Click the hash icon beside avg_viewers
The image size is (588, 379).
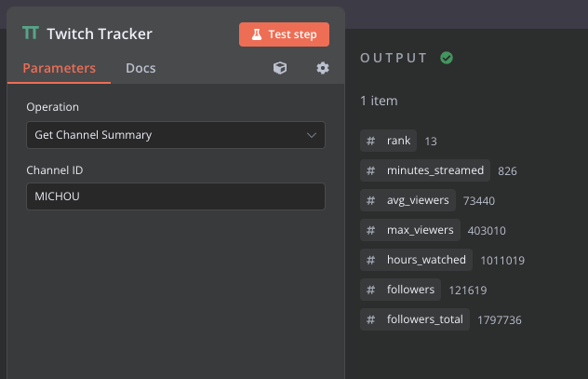tap(370, 200)
